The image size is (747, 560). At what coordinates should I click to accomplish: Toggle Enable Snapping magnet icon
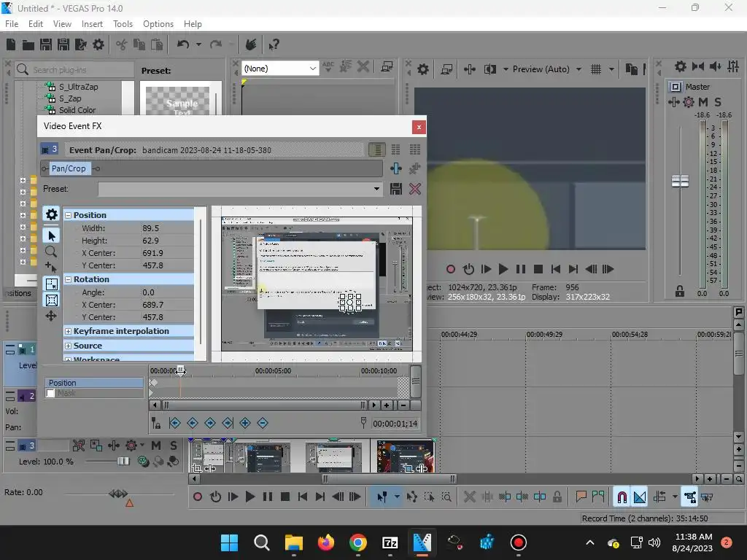click(x=622, y=497)
